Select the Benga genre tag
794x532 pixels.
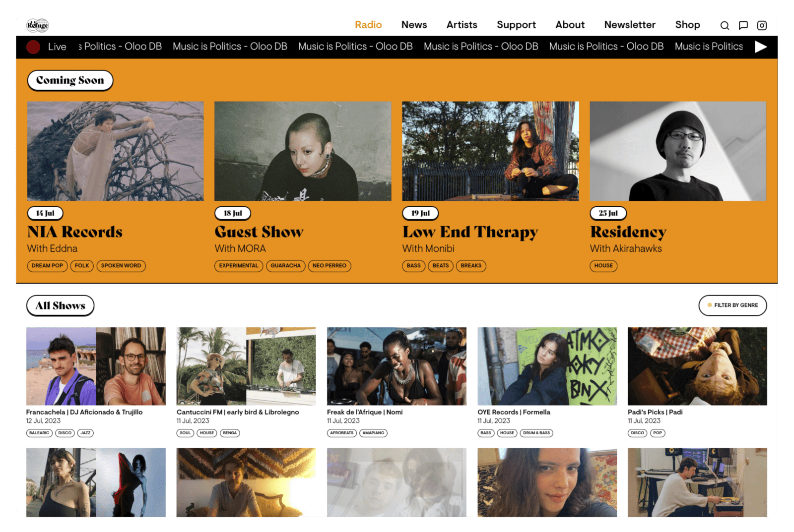coord(230,433)
